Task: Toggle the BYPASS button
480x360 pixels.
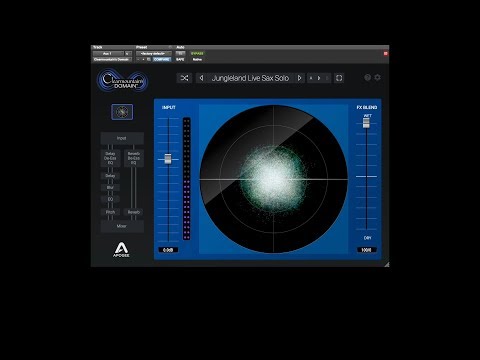Action: click(x=197, y=53)
